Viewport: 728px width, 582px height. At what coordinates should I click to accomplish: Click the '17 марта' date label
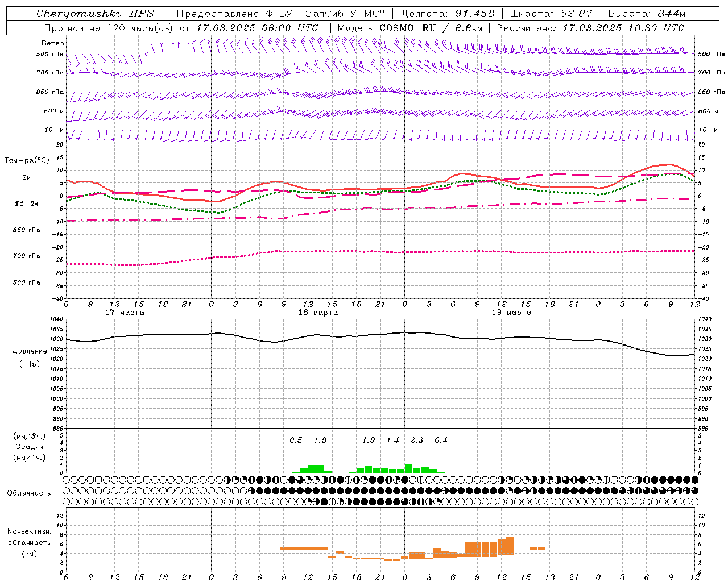point(125,313)
